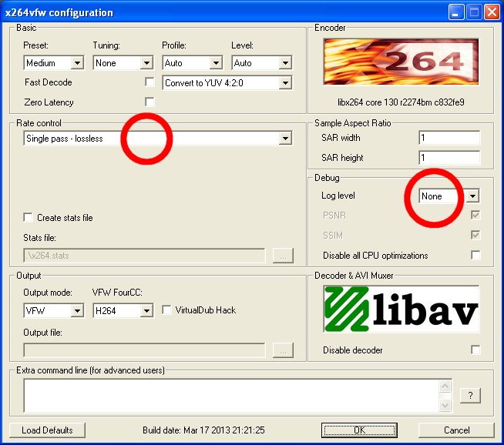Toggle the SSIM checkbox
Image resolution: width=504 pixels, height=445 pixels.
tap(475, 235)
